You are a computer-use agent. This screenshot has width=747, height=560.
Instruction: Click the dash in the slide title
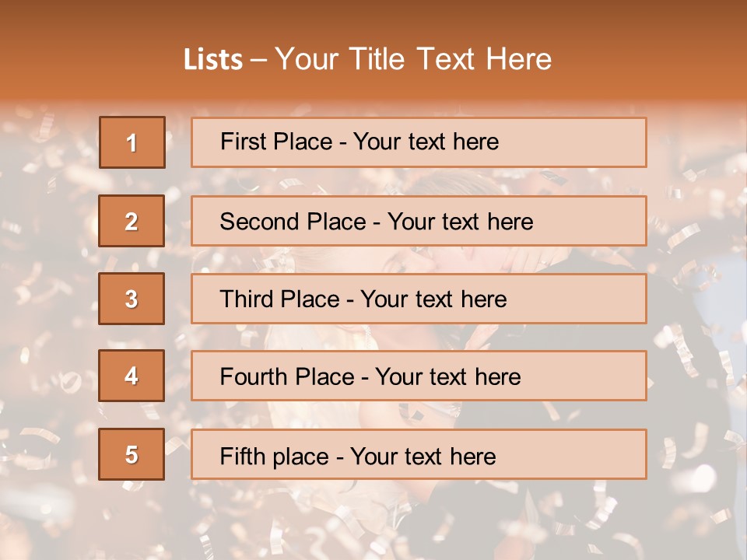pos(258,60)
